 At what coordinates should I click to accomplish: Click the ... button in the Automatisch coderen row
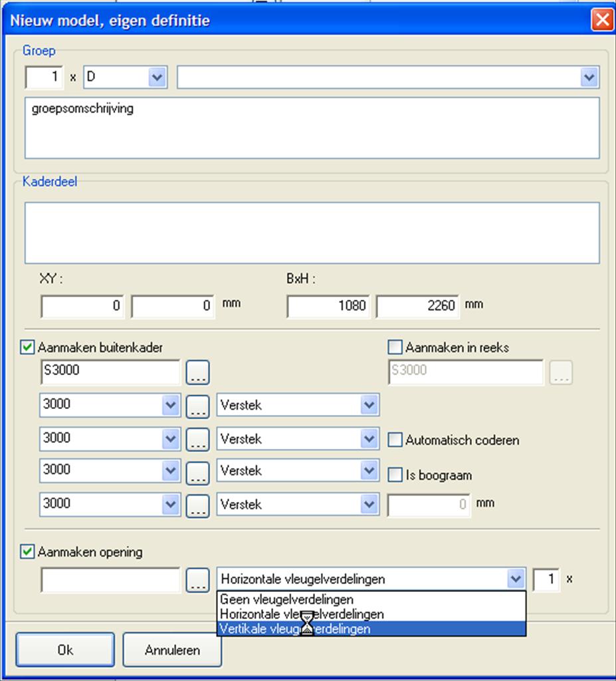pyautogui.click(x=197, y=439)
